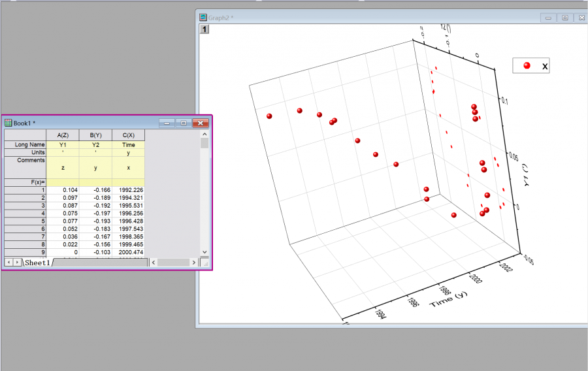Click the worksheet vertical scrollbar up arrow
The height and width of the screenshot is (371, 588).
coord(204,133)
